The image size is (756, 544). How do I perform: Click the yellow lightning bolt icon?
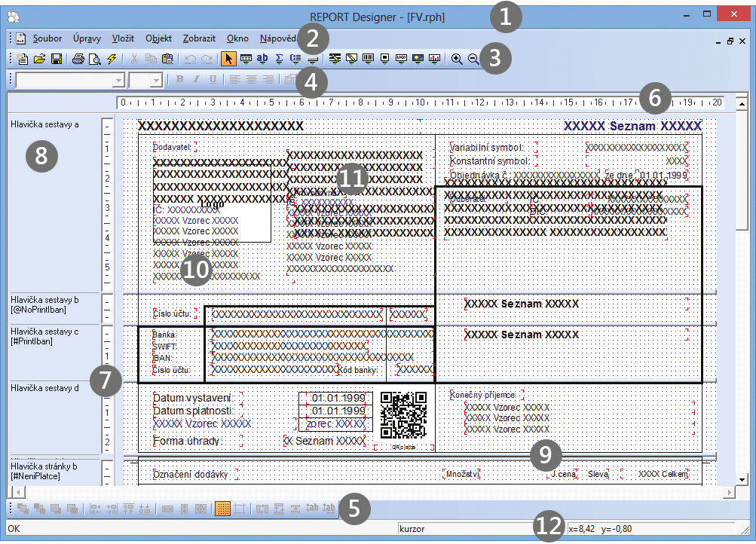point(112,59)
